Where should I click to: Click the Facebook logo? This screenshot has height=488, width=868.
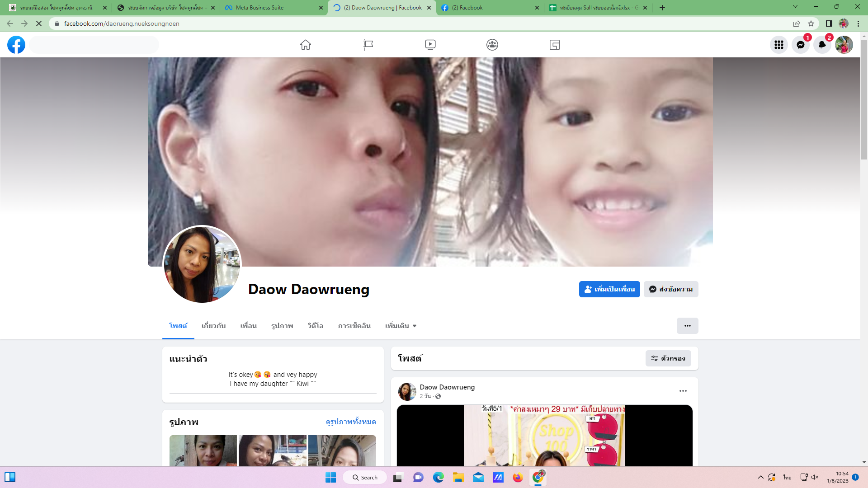[x=16, y=45]
